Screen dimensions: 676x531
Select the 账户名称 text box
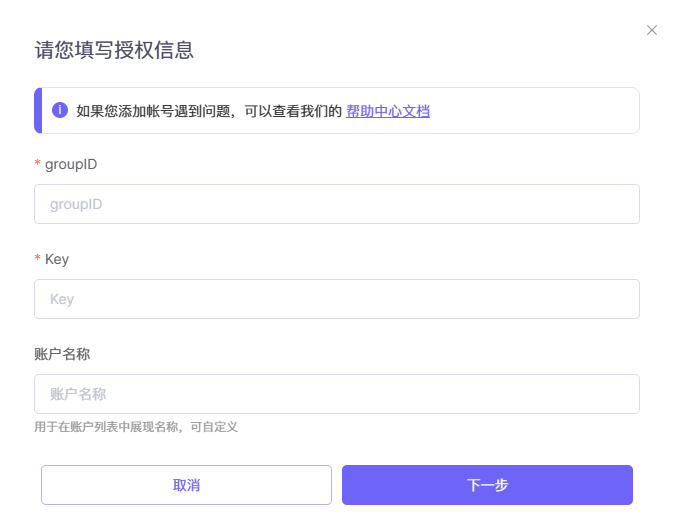tap(337, 394)
